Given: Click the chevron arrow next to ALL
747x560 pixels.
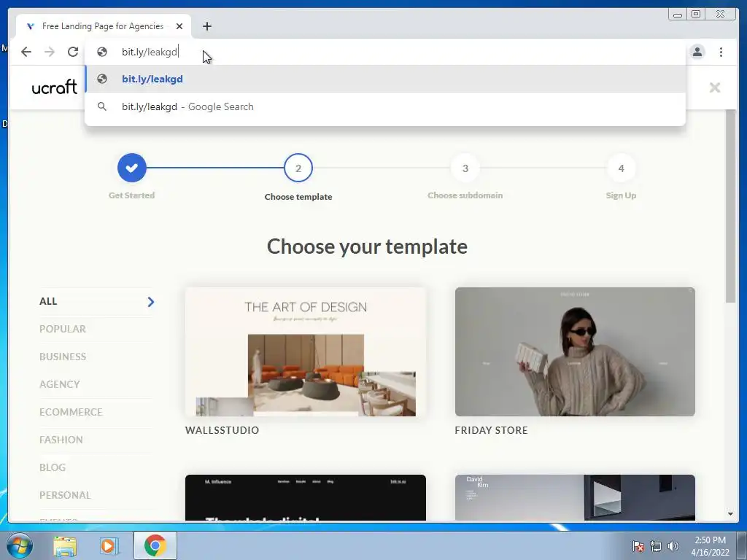Looking at the screenshot, I should point(151,302).
